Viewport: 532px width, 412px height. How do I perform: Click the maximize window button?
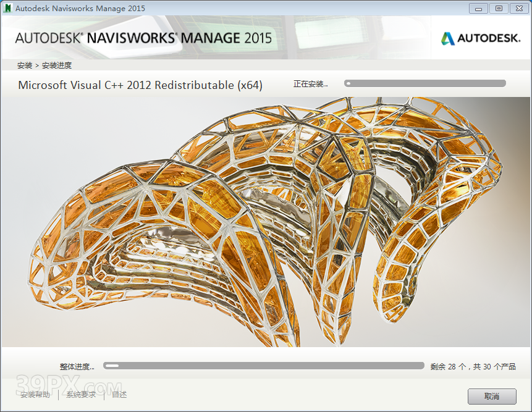498,8
